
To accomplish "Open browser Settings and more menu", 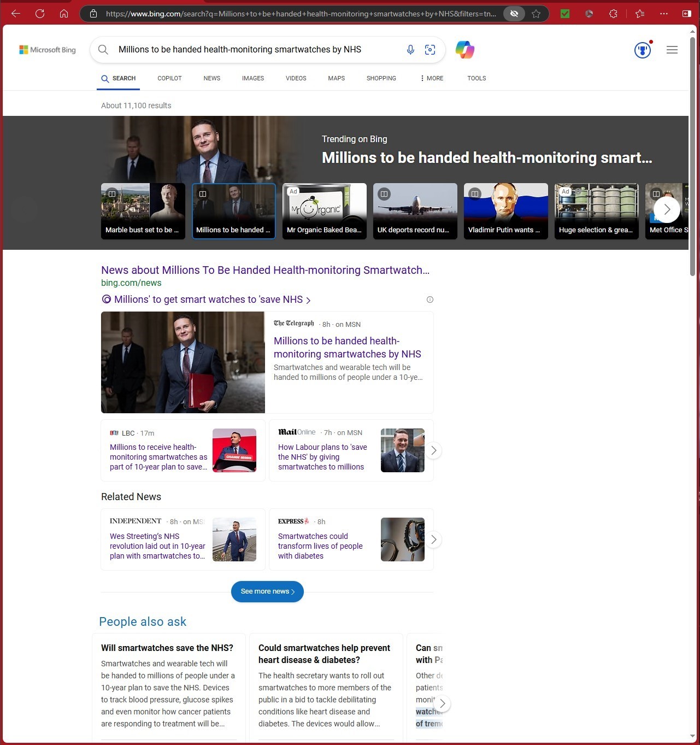I will click(x=663, y=14).
